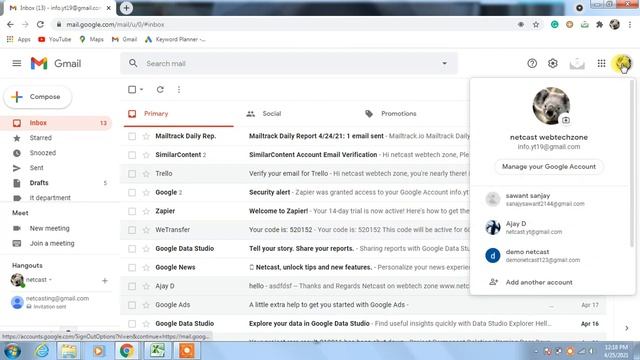
Task: Open Chrome from the Windows taskbar
Action: tap(127, 351)
